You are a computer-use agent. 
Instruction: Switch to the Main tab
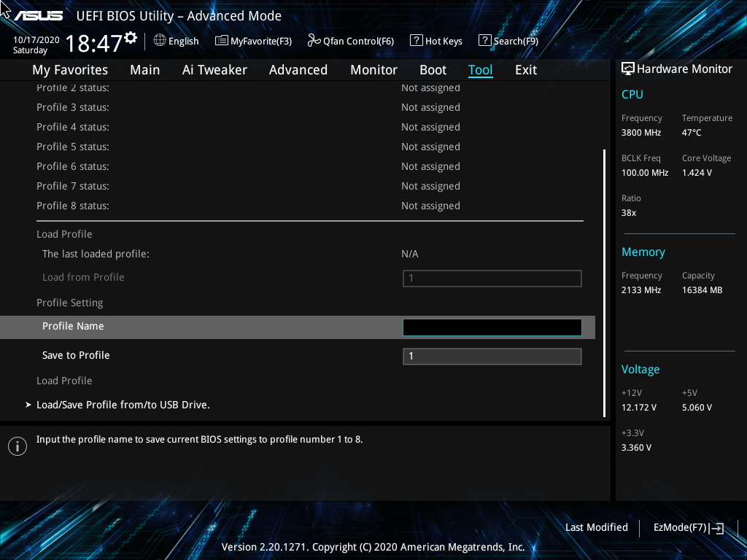point(145,70)
